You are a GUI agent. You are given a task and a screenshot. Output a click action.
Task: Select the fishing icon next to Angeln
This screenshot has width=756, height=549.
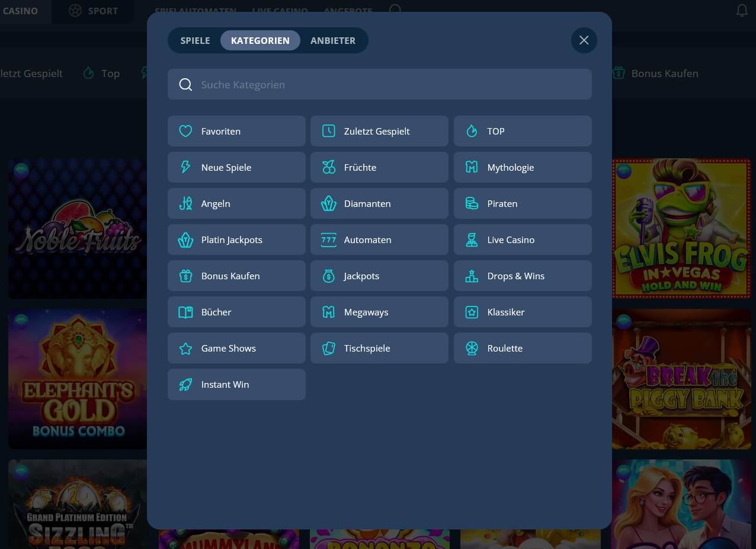point(185,203)
